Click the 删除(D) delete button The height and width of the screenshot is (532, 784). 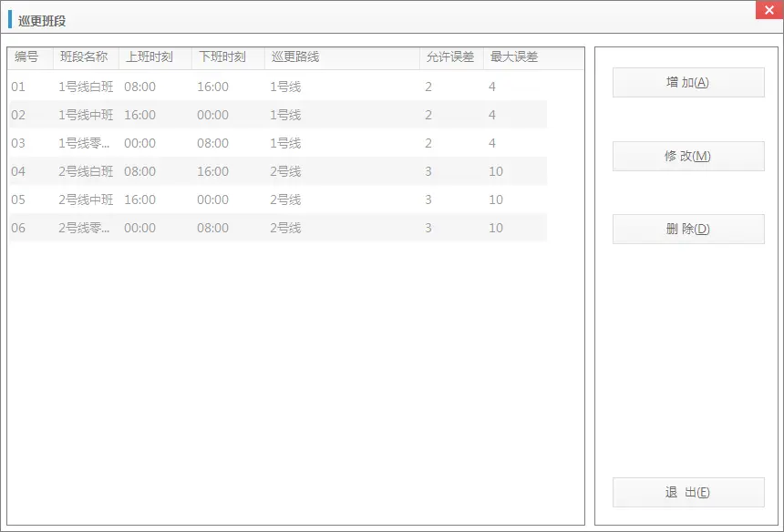click(x=688, y=230)
